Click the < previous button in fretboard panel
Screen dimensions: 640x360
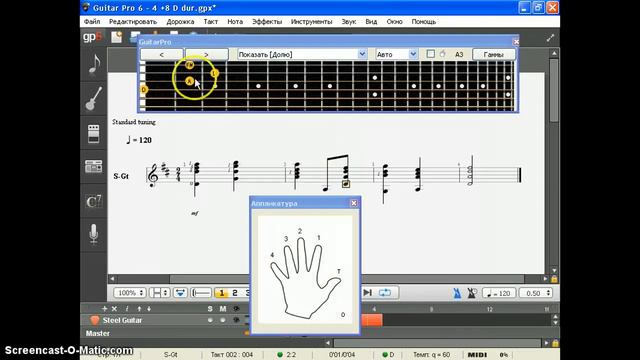[162, 54]
